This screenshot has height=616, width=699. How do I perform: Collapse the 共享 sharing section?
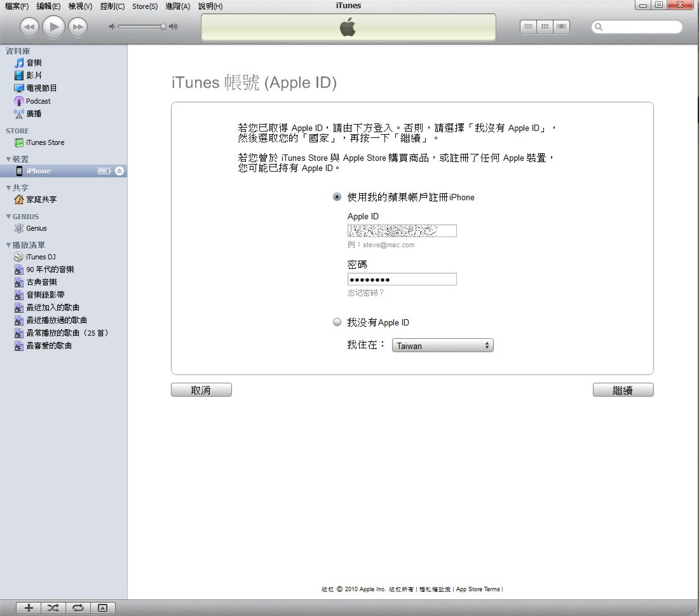(x=8, y=188)
